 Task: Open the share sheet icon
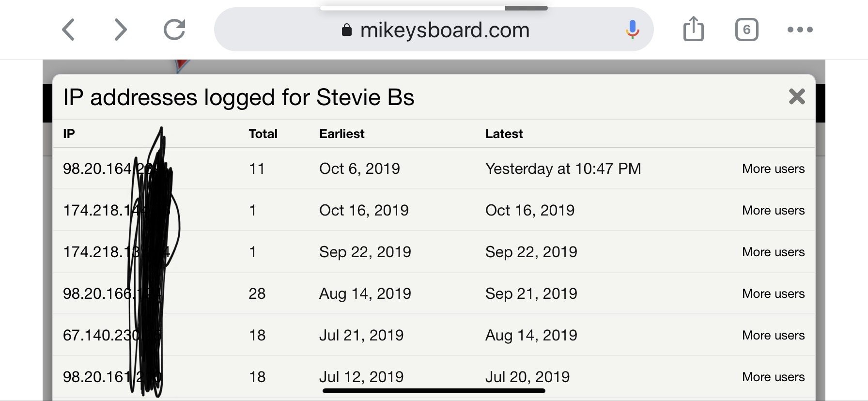pyautogui.click(x=693, y=29)
